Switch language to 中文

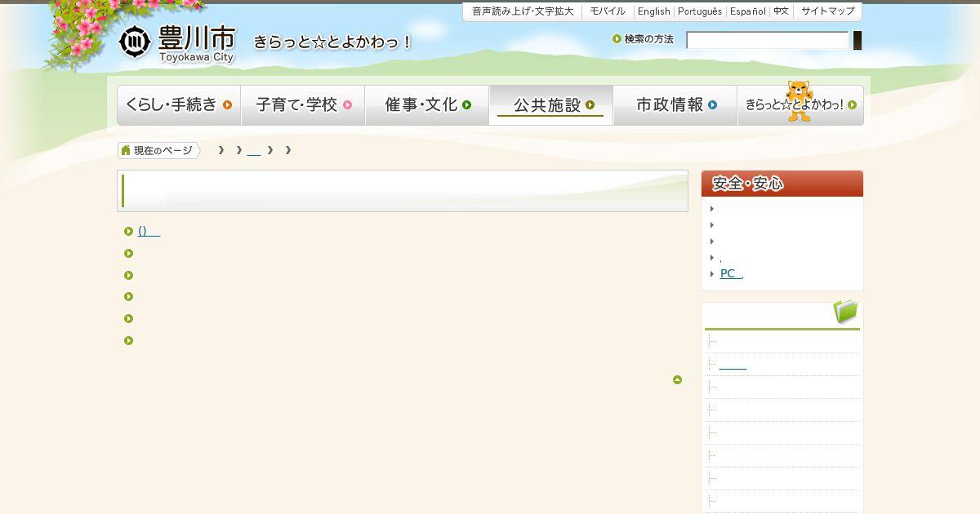[x=782, y=11]
